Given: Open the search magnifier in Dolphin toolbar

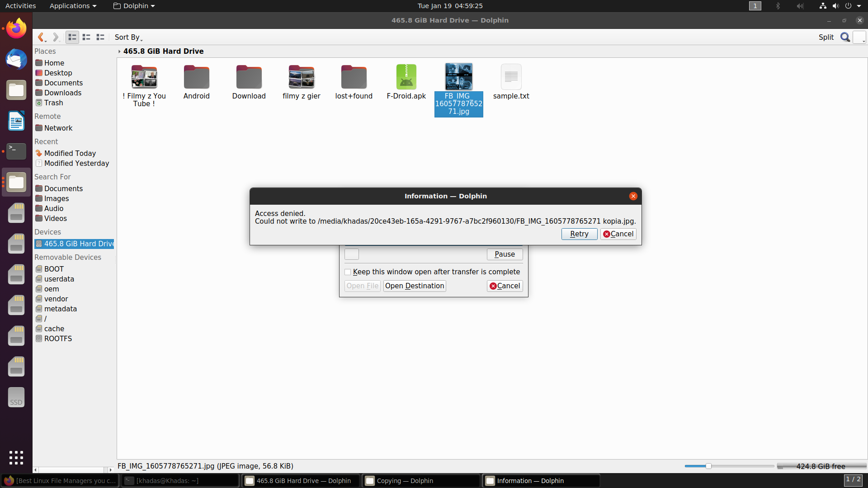Looking at the screenshot, I should (845, 37).
